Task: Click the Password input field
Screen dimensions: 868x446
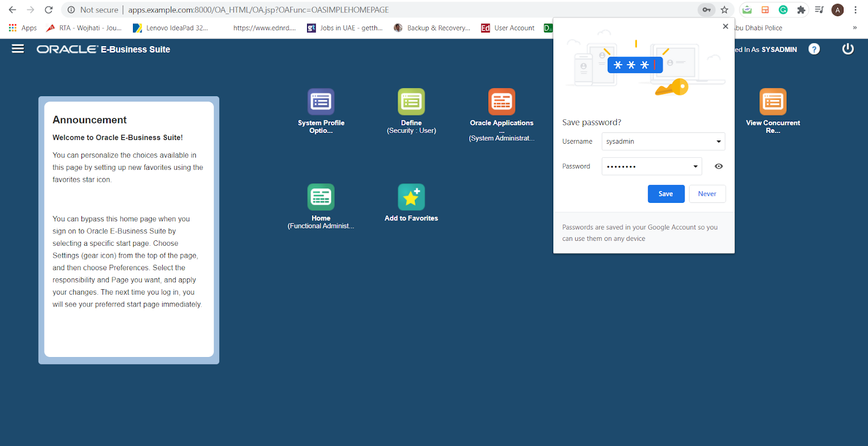Action: 652,167
